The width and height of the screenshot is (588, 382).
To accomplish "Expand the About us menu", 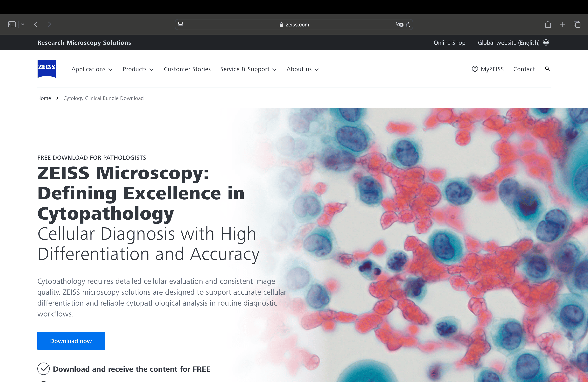I will pyautogui.click(x=303, y=69).
